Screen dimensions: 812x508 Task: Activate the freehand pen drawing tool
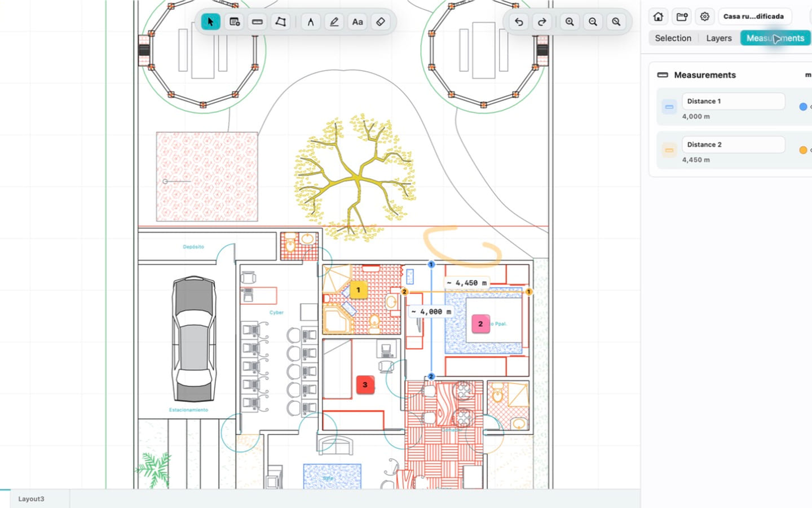334,22
